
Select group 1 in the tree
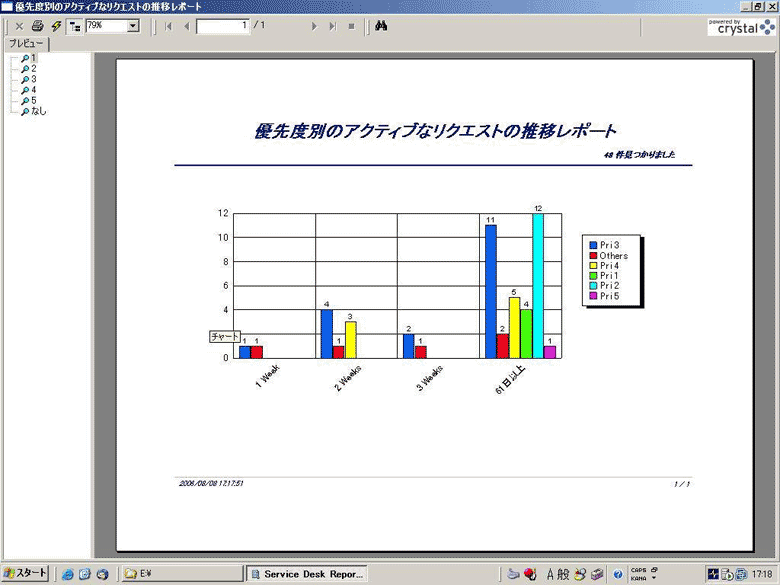click(33, 58)
